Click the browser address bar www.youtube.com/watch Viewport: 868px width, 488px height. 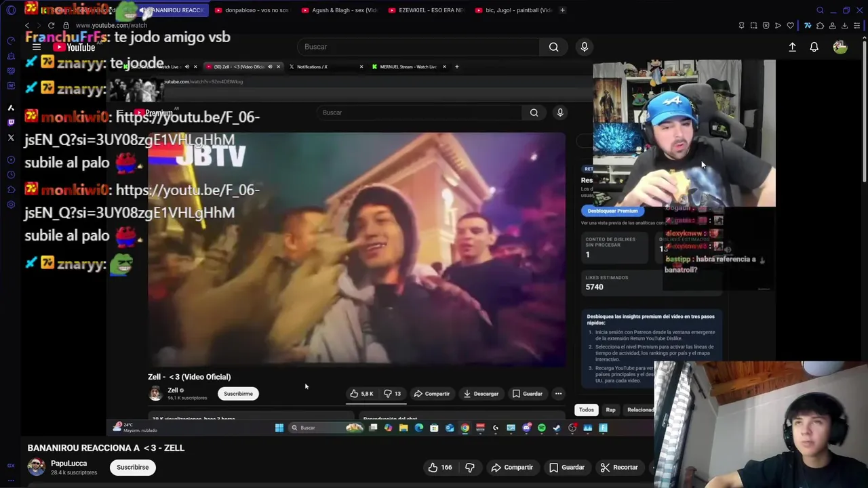[x=111, y=25]
